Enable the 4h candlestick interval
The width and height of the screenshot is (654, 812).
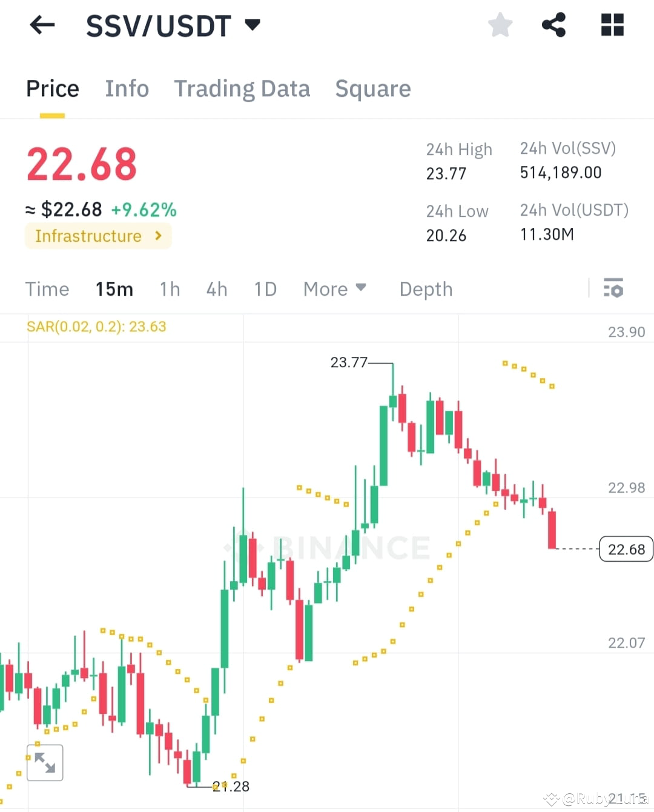(216, 289)
